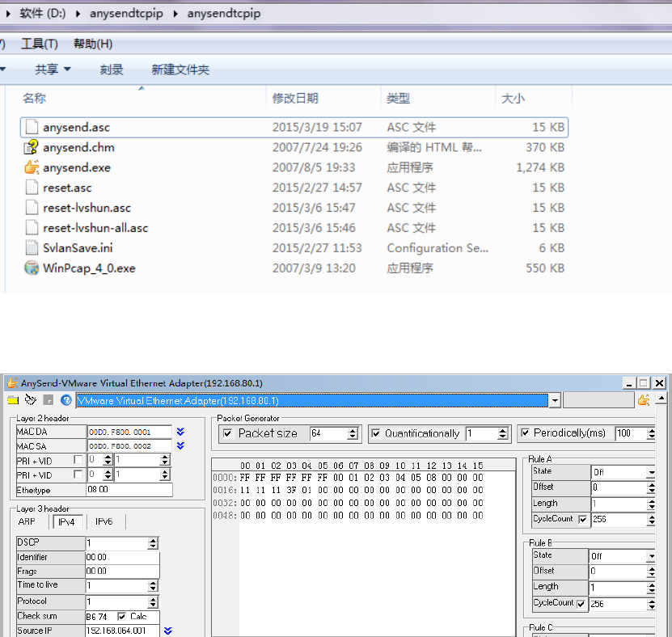Toggle the Packet size checkbox

pos(227,433)
